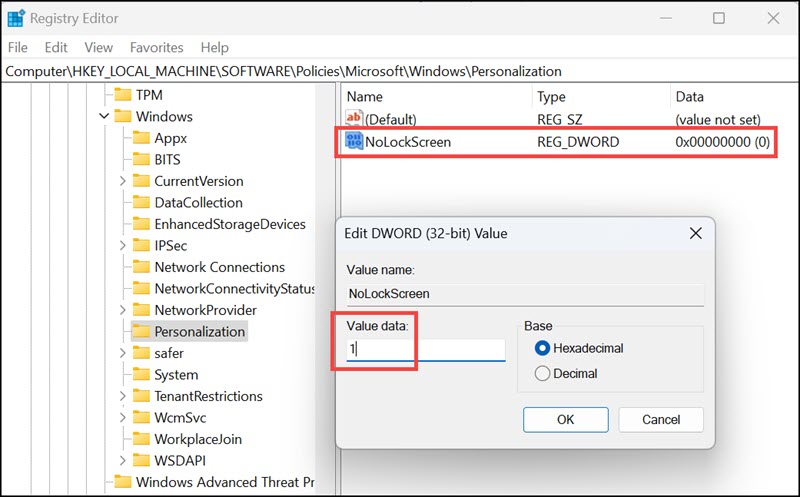This screenshot has height=497, width=800.
Task: Select the Decimal base option
Action: tap(542, 374)
